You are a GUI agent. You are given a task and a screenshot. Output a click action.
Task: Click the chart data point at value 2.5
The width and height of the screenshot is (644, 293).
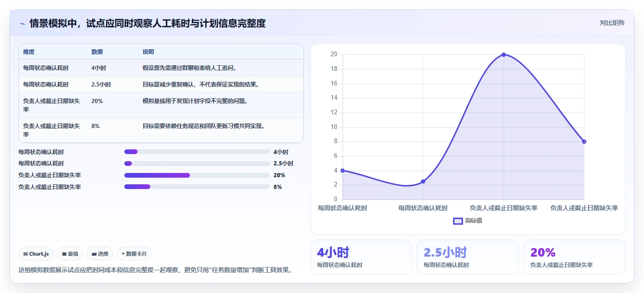423,181
